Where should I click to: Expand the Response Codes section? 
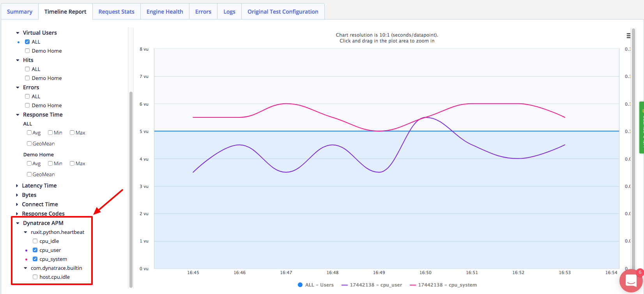point(17,214)
